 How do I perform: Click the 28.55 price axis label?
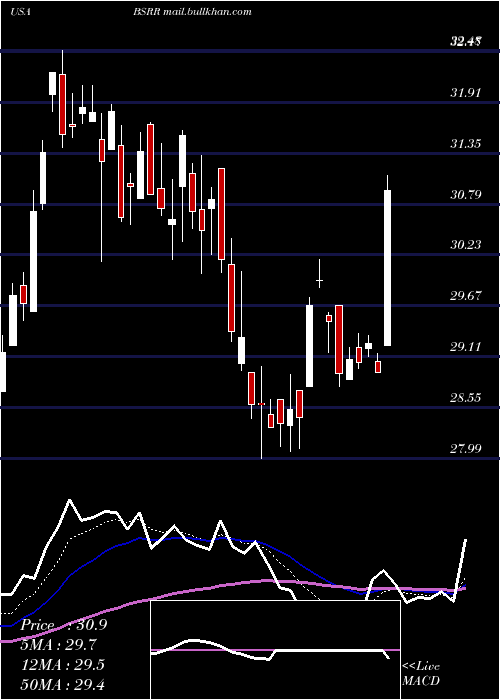click(466, 397)
